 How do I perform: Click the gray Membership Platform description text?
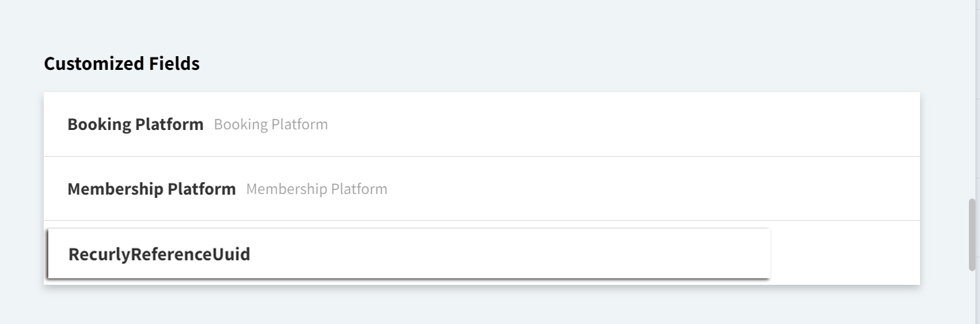(x=316, y=189)
